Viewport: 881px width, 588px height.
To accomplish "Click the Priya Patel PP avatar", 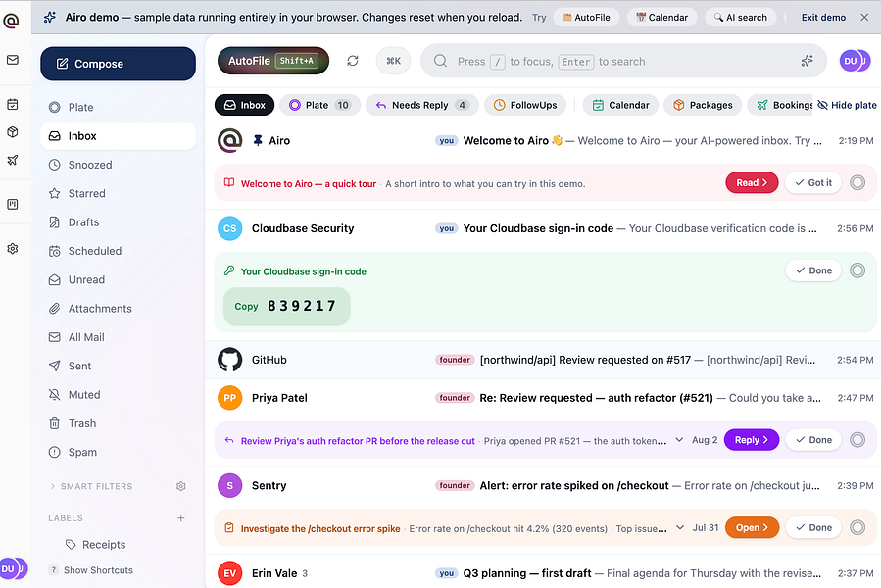I will click(x=229, y=398).
